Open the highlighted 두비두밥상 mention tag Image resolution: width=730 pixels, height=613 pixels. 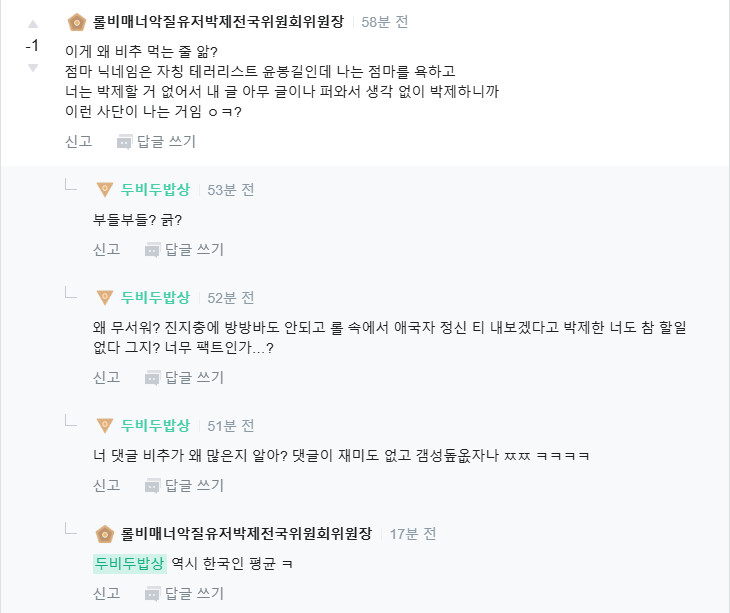(129, 563)
